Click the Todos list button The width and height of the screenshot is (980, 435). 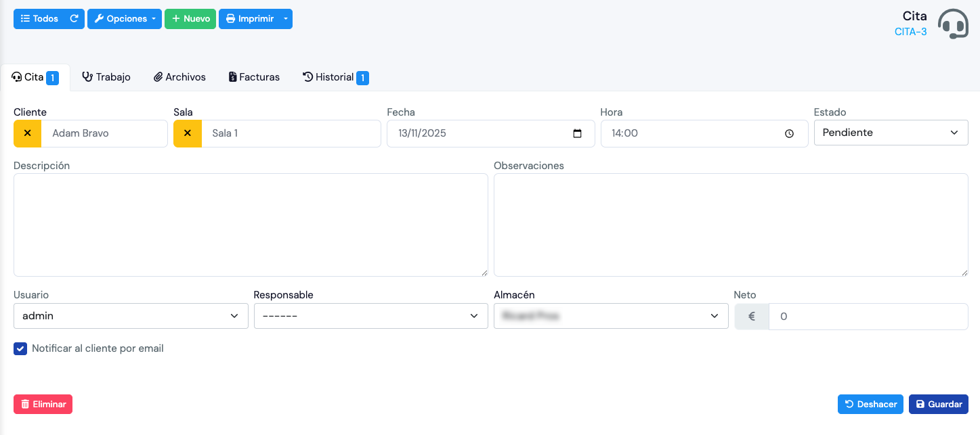(40, 19)
